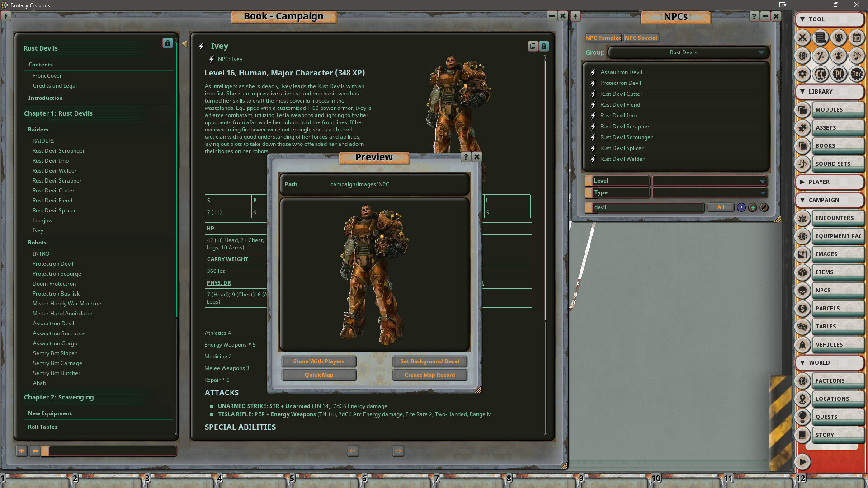This screenshot has width=868, height=488.
Task: Enable the All filter in the NPCs window
Action: (x=721, y=207)
